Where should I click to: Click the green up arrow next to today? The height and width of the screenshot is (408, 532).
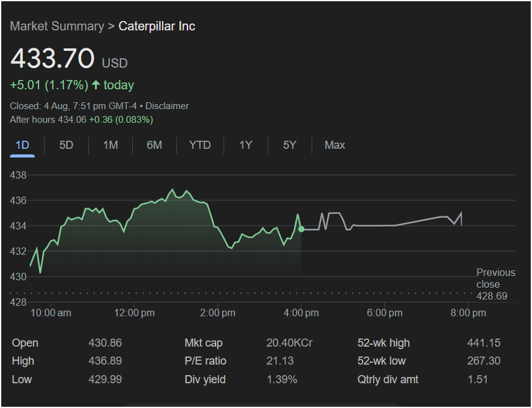coord(96,85)
